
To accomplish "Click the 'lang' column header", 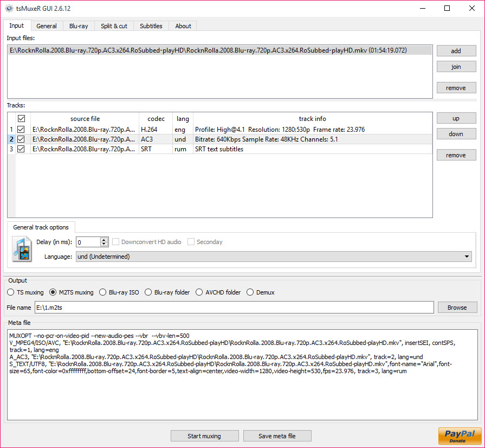I will (183, 119).
